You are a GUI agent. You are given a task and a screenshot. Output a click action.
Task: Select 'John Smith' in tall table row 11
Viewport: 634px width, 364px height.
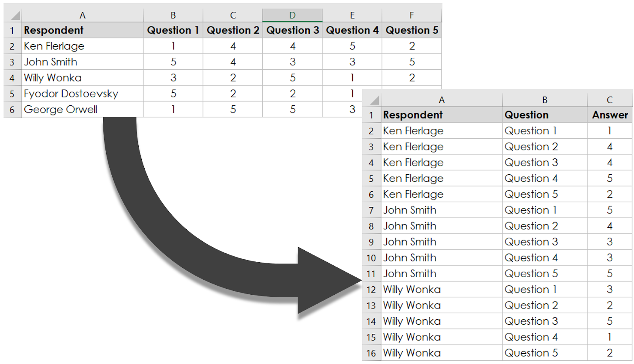point(442,273)
